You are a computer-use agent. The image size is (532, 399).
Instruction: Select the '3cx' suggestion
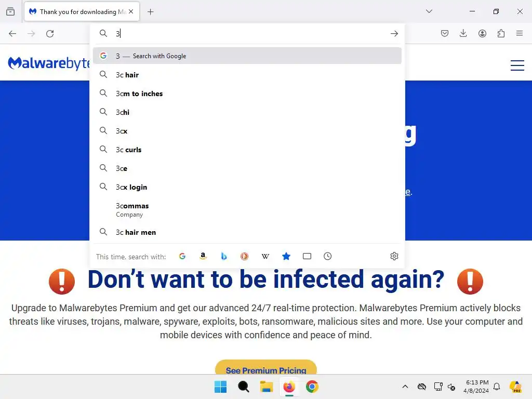(x=247, y=131)
